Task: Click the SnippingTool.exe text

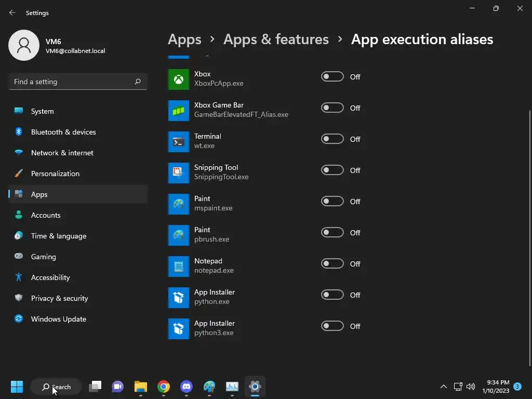Action: [221, 177]
